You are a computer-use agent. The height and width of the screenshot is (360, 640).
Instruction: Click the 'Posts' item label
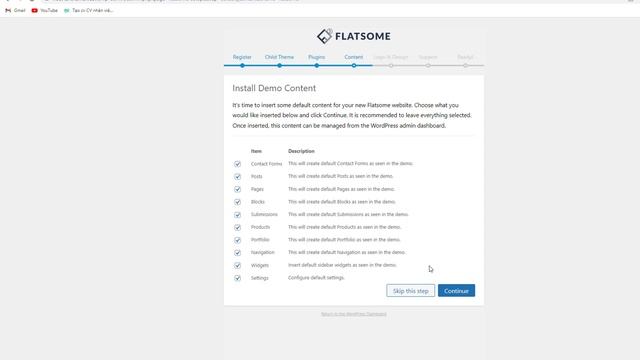(256, 176)
